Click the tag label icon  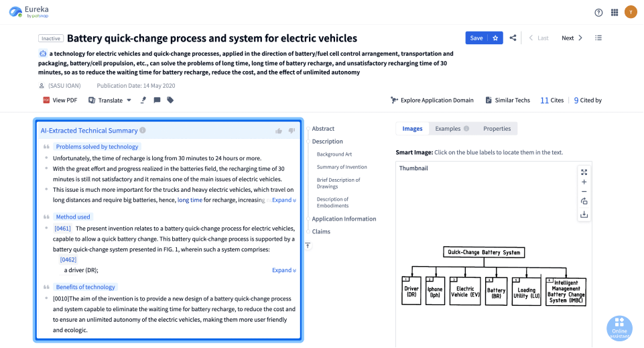coord(170,100)
